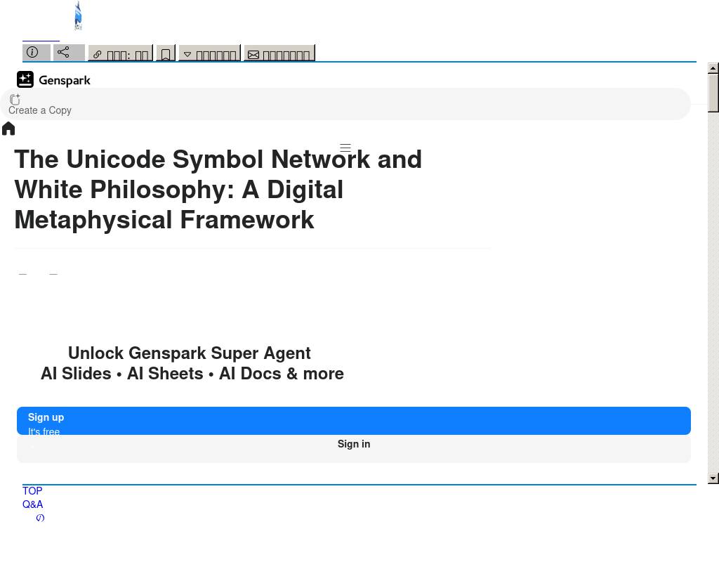Click the blue Sign up button
Image resolution: width=719 pixels, height=588 pixels.
(354, 421)
